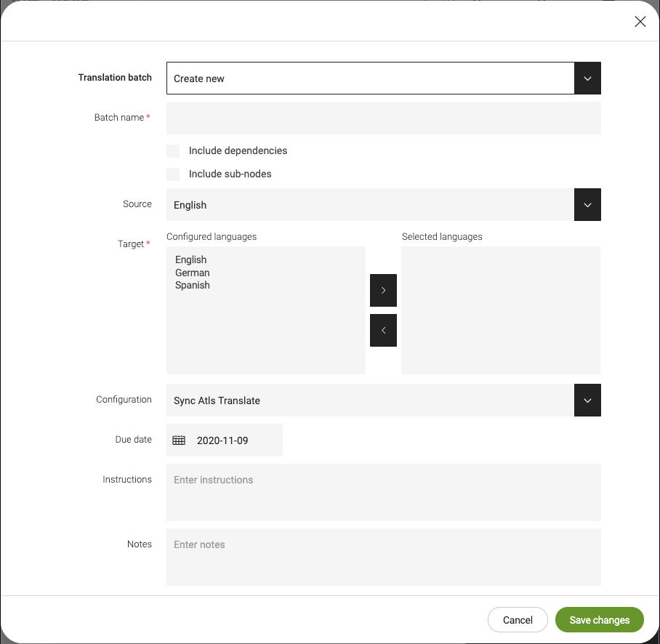Open the Configuration dropdown arrow
This screenshot has height=644, width=660.
tap(587, 401)
